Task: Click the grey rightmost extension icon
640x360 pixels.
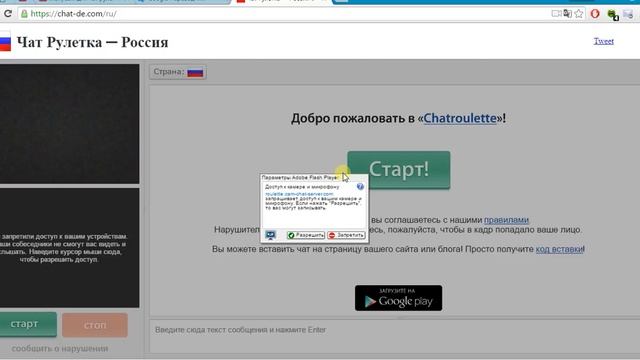Action: pos(628,14)
